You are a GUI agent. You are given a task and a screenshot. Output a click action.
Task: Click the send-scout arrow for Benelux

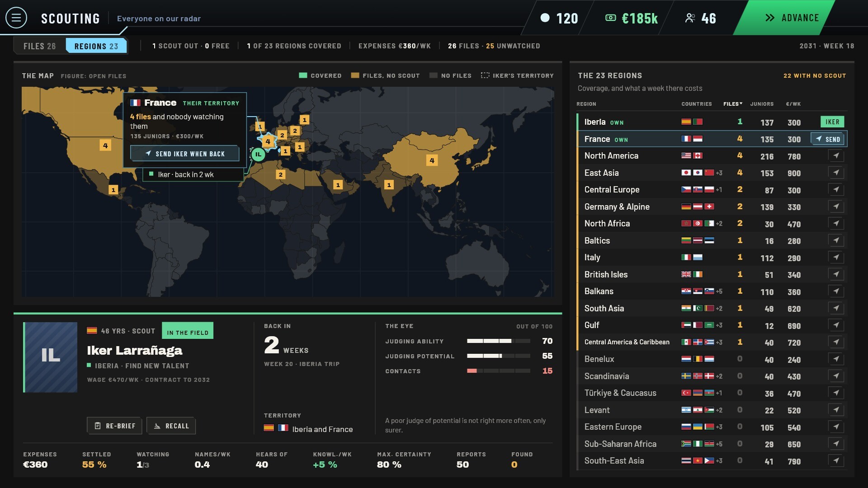[x=836, y=359]
